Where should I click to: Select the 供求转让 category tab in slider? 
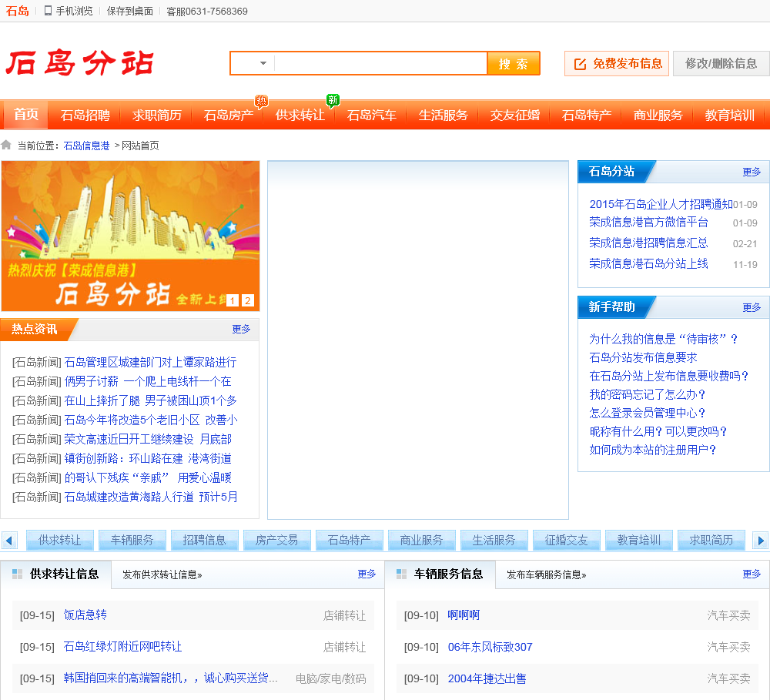(x=60, y=541)
